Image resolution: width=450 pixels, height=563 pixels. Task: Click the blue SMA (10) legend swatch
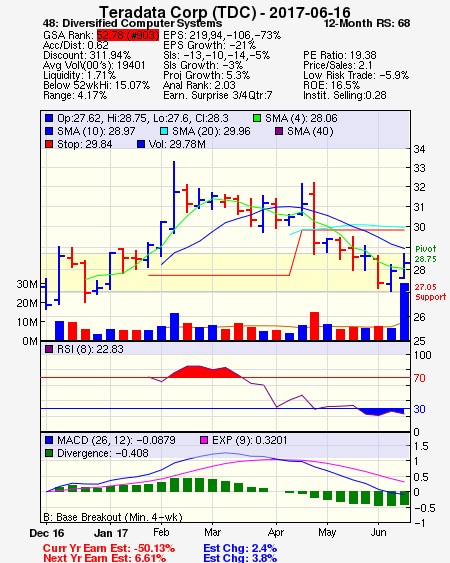coord(49,131)
